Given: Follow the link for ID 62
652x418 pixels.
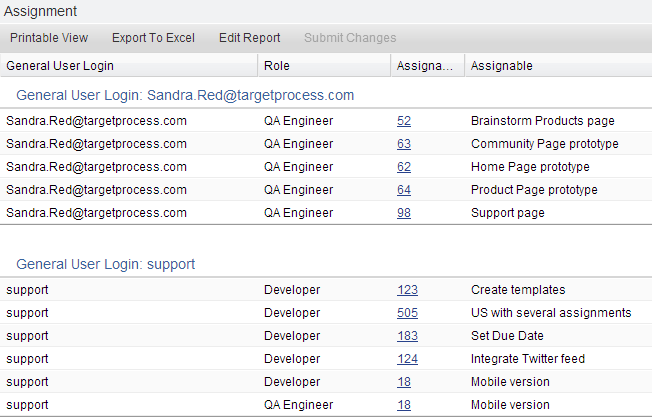Looking at the screenshot, I should [404, 167].
